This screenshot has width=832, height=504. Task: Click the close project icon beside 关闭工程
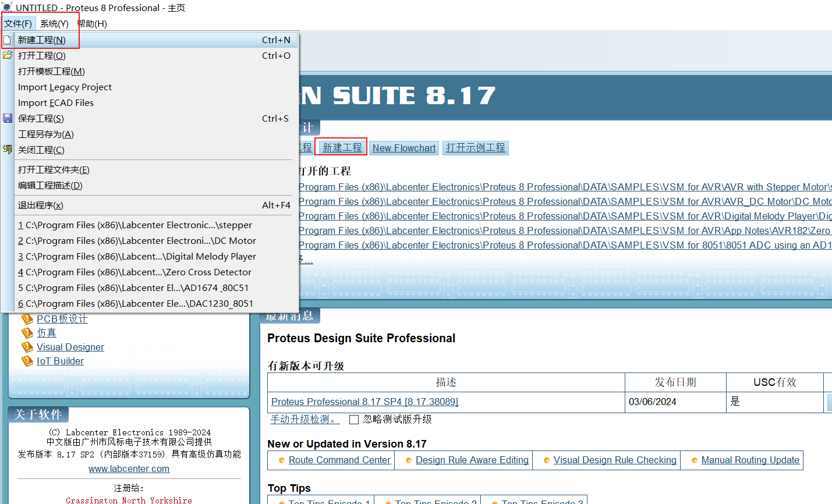click(x=7, y=149)
